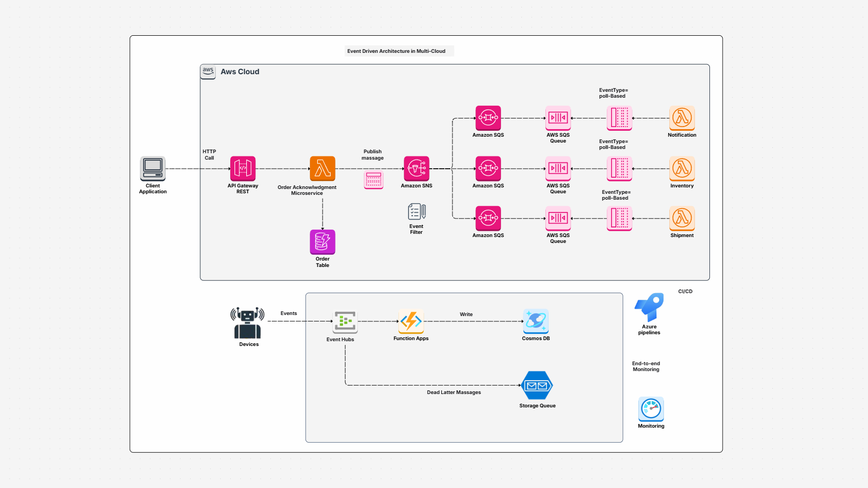Screen dimensions: 868x488
Task: Click the Devices robot icon
Action: pos(247,323)
